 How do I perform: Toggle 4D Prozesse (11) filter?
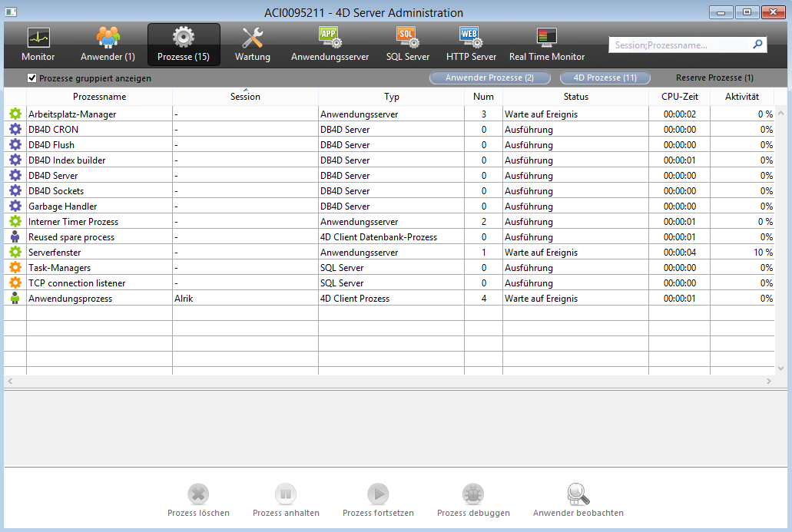tap(605, 78)
